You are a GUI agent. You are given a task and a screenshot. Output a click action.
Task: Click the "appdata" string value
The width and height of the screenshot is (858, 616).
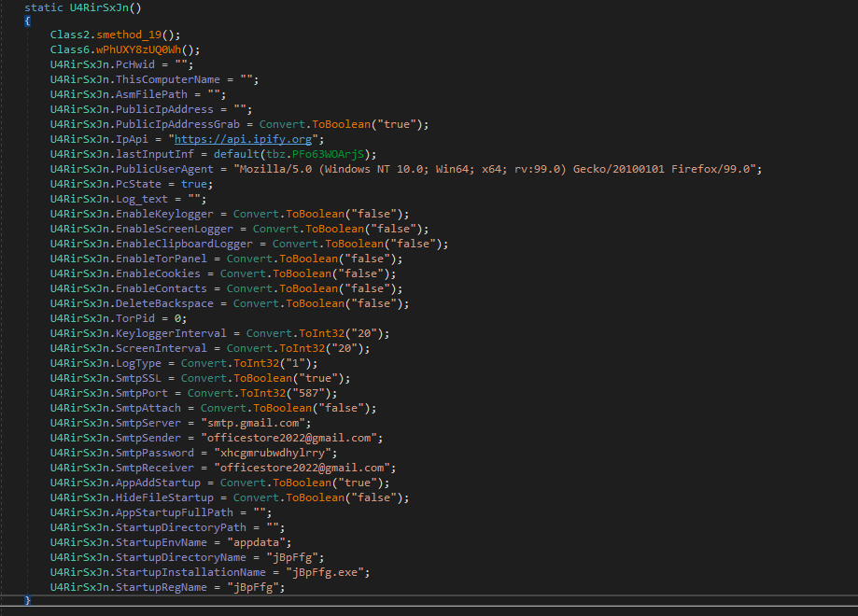click(x=256, y=542)
